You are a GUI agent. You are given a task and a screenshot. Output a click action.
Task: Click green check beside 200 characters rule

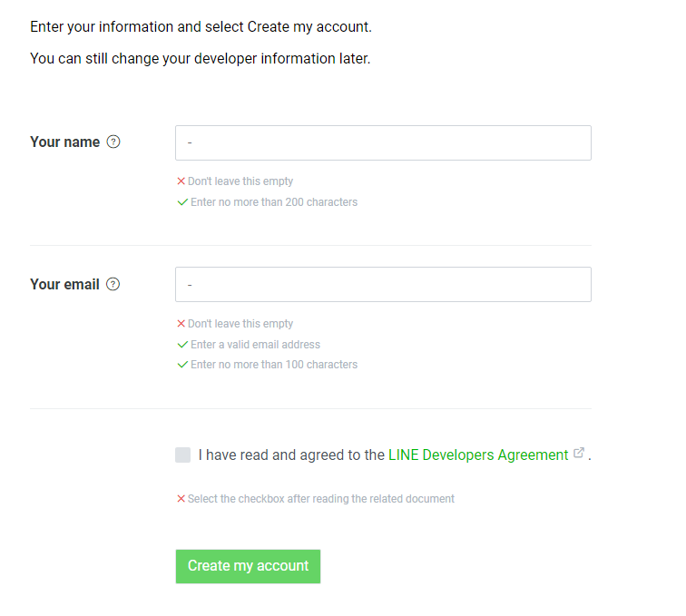pyautogui.click(x=182, y=202)
